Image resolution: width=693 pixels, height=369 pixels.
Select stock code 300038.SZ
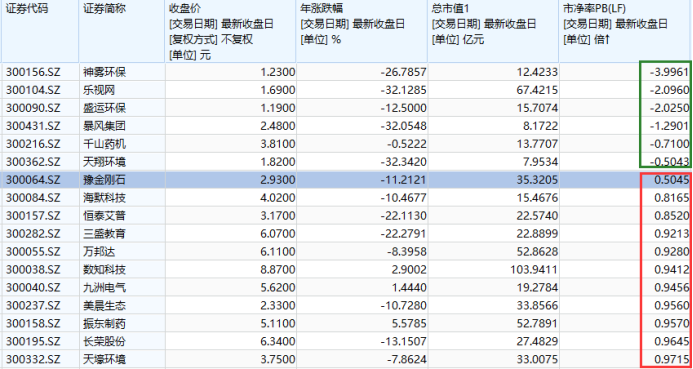tap(33, 270)
